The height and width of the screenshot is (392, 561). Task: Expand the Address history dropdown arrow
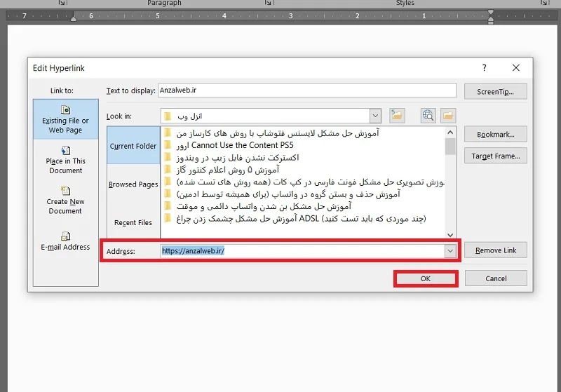[x=450, y=251]
